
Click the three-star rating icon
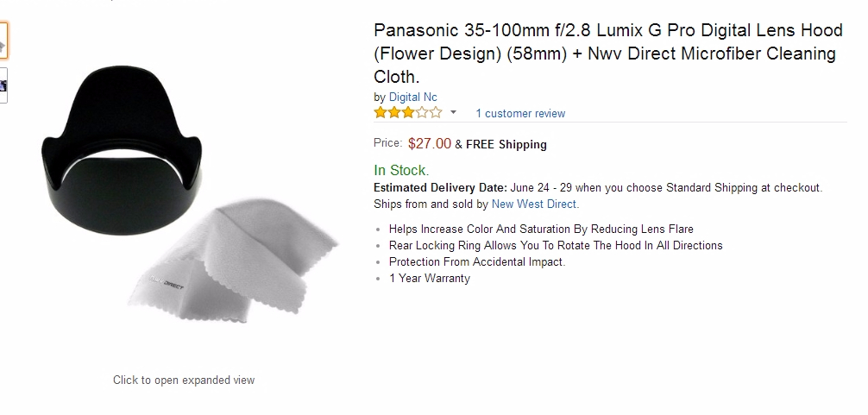click(407, 112)
